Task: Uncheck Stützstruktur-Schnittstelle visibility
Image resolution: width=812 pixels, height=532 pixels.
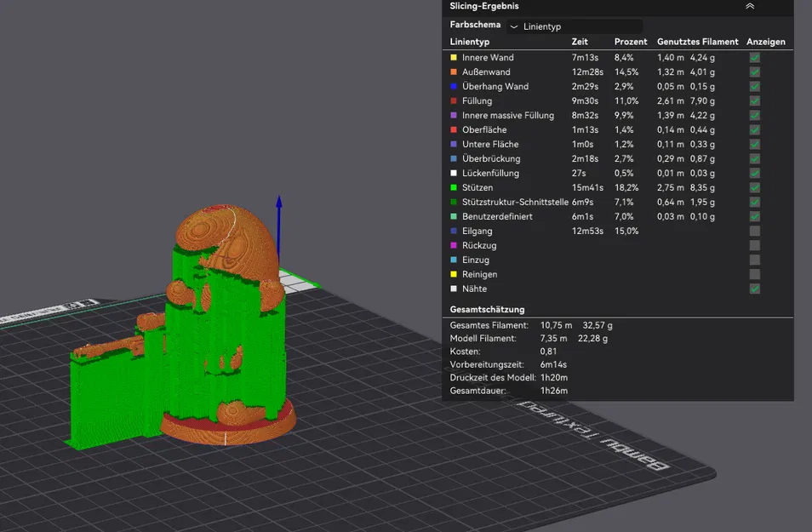Action: 754,202
